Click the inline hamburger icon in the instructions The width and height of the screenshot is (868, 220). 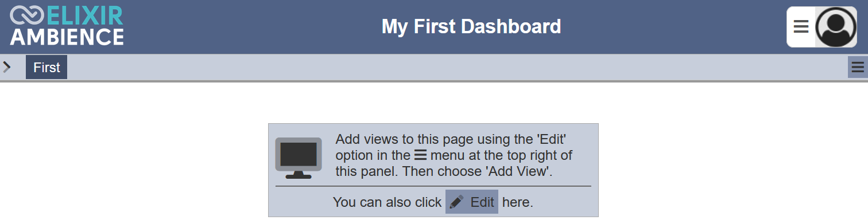coord(421,155)
